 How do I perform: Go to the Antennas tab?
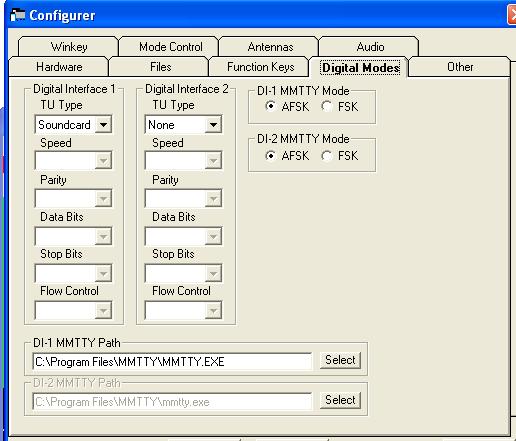pos(270,47)
